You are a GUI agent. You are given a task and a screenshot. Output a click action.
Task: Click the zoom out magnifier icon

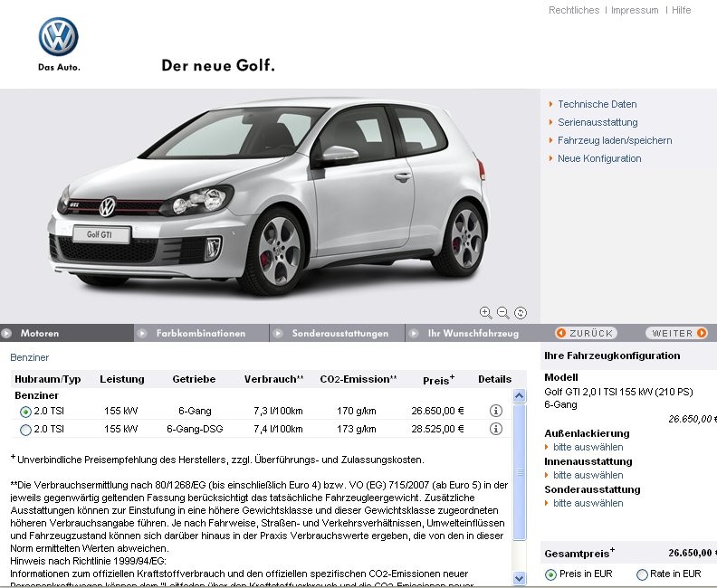503,313
